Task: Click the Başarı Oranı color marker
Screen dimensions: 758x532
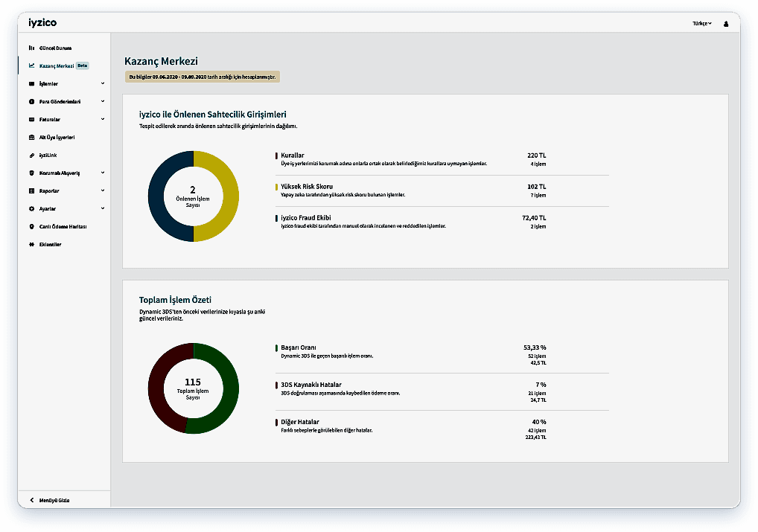Action: click(x=276, y=348)
